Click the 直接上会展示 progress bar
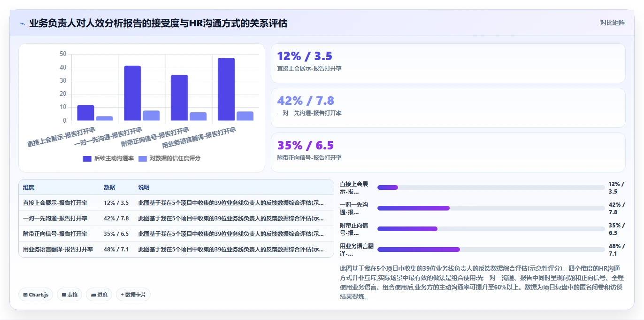The height and width of the screenshot is (320, 644). point(491,187)
